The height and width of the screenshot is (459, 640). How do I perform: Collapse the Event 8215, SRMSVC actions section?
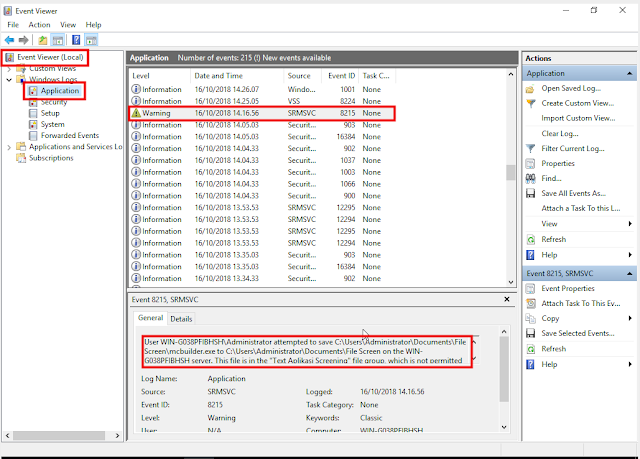(x=629, y=273)
